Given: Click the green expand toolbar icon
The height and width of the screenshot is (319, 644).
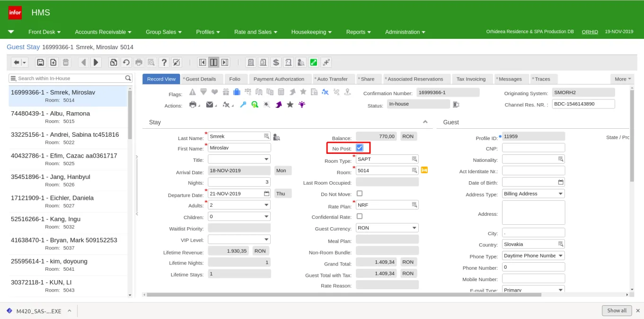Looking at the screenshot, I should coord(313,62).
